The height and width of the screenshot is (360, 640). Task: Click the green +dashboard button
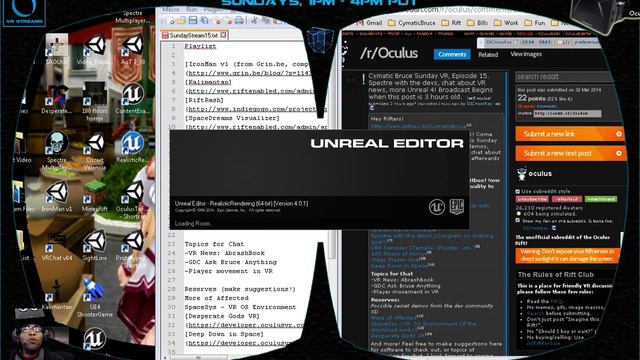click(x=601, y=199)
